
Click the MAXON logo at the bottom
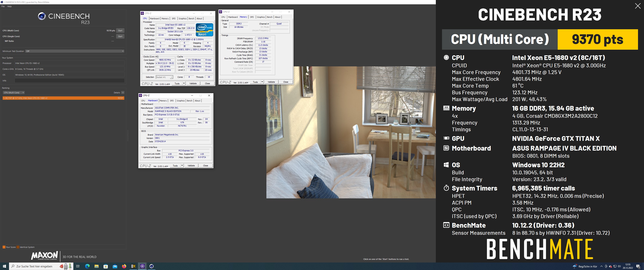point(45,256)
